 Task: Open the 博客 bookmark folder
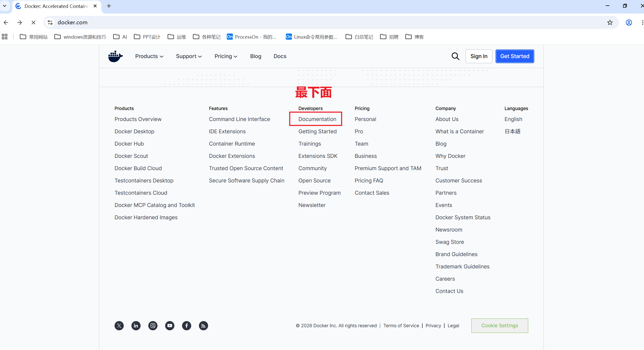[x=415, y=37]
